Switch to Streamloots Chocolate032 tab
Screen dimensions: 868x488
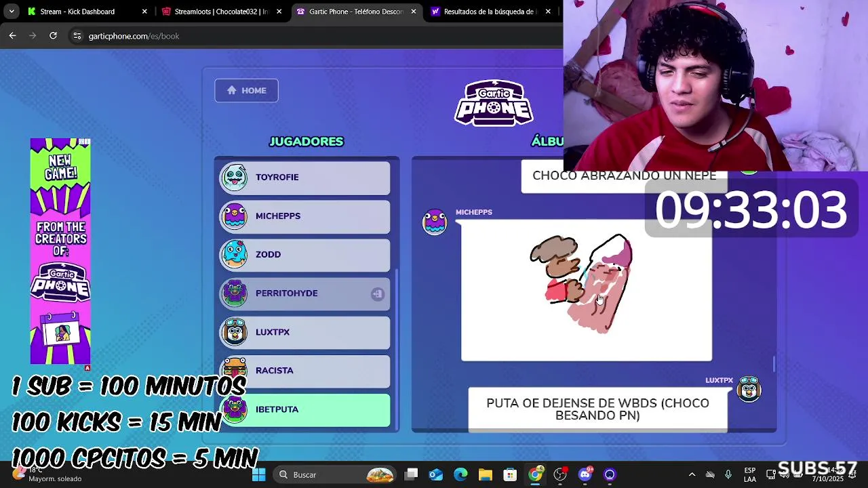click(x=221, y=12)
